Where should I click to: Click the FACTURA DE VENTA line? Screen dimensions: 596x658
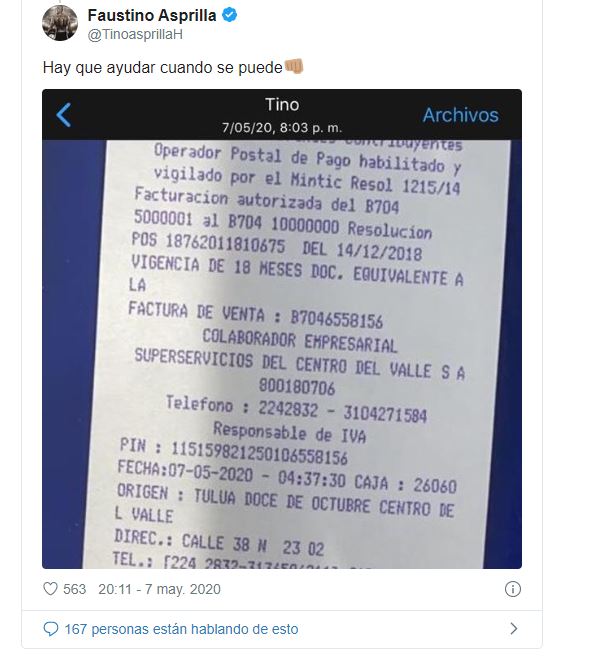coord(255,315)
